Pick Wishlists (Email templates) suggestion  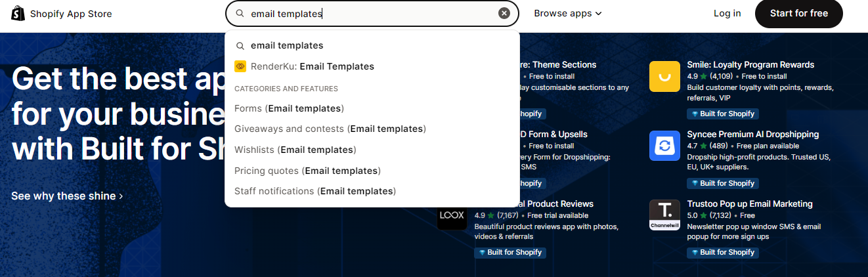click(295, 150)
